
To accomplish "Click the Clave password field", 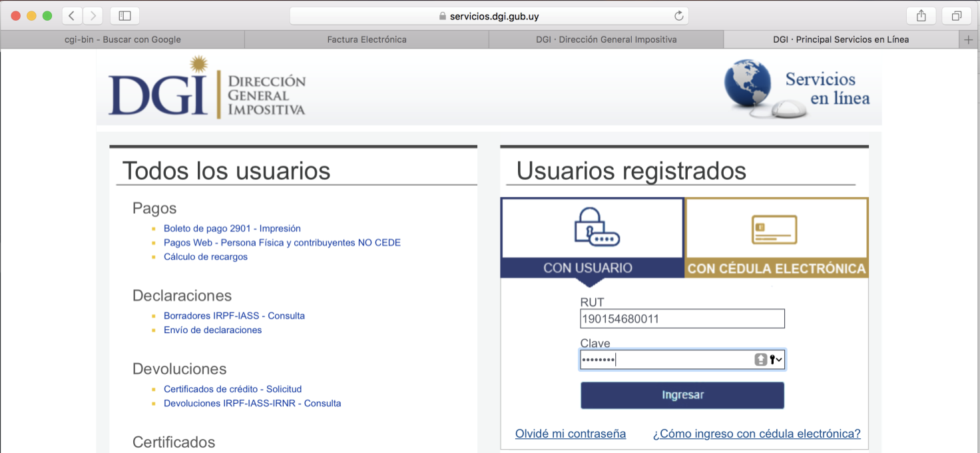I will (x=666, y=360).
